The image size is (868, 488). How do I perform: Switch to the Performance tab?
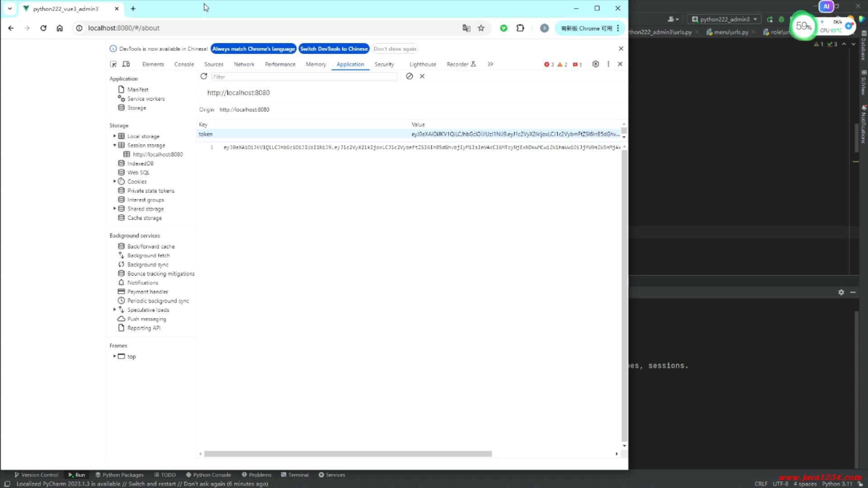tap(280, 64)
